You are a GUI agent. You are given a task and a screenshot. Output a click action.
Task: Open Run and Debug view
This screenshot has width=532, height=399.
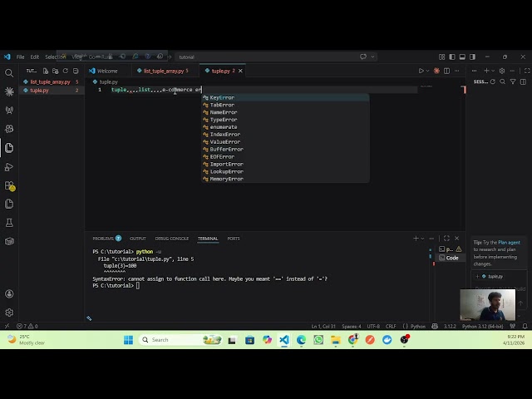point(9,166)
